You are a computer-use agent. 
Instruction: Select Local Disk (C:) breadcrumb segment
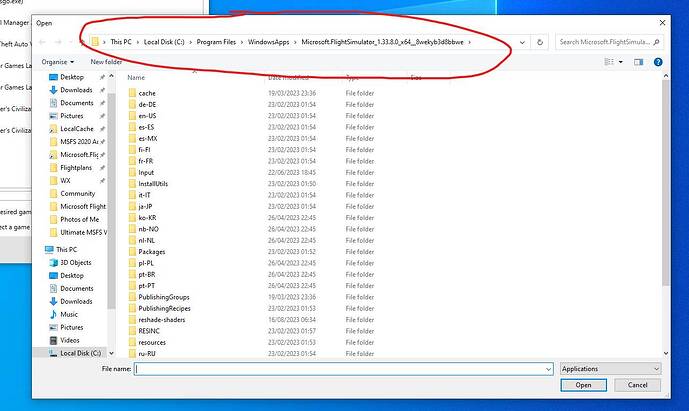[164, 42]
